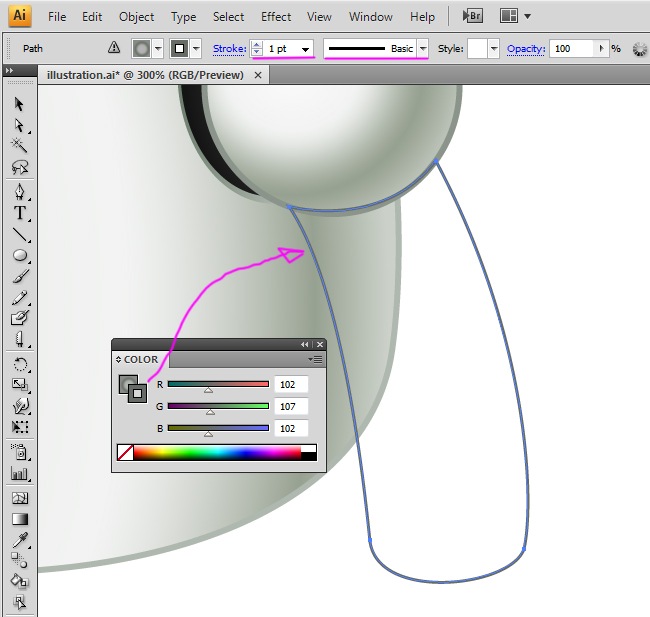This screenshot has height=617, width=650.
Task: Click the busy spinner icon after Opacity
Action: coord(640,49)
